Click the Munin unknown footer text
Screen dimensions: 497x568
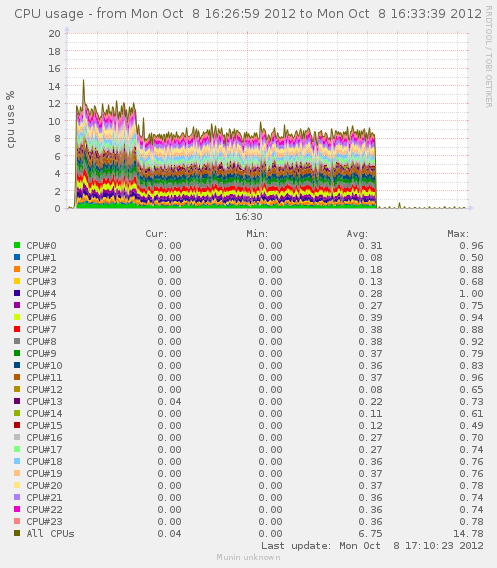(x=248, y=557)
